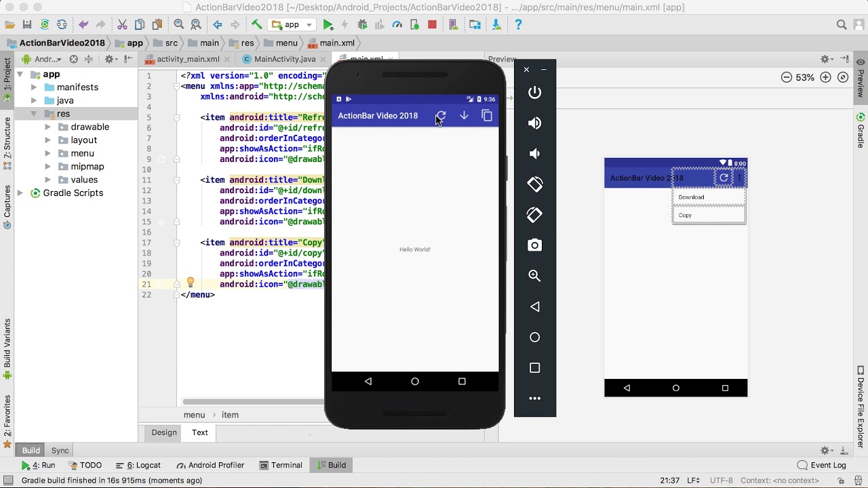Collapse the res folder
This screenshot has width=868, height=488.
click(34, 114)
